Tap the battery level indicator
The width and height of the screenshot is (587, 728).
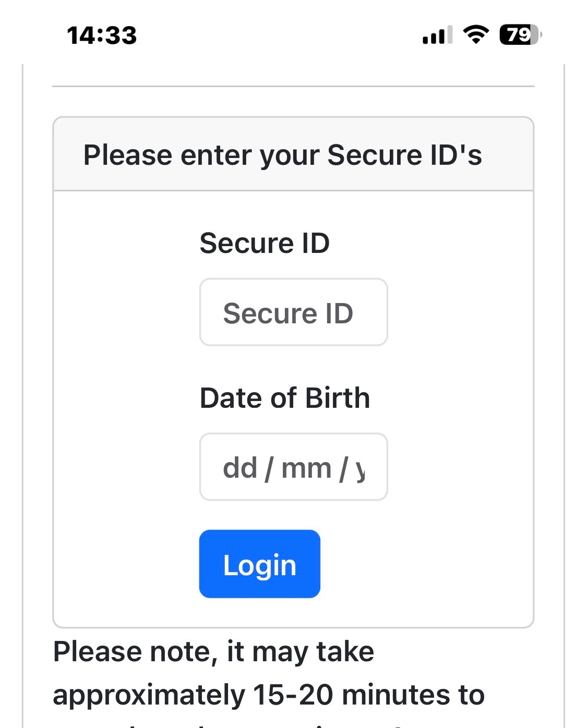coord(520,35)
